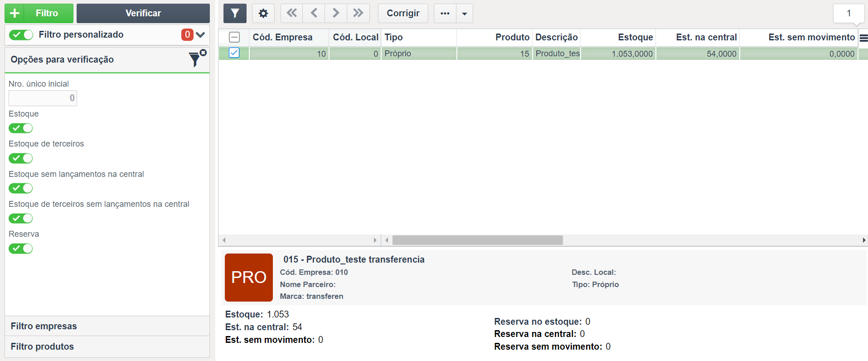This screenshot has height=361, width=868.
Task: Go to previous record arrow
Action: [314, 14]
